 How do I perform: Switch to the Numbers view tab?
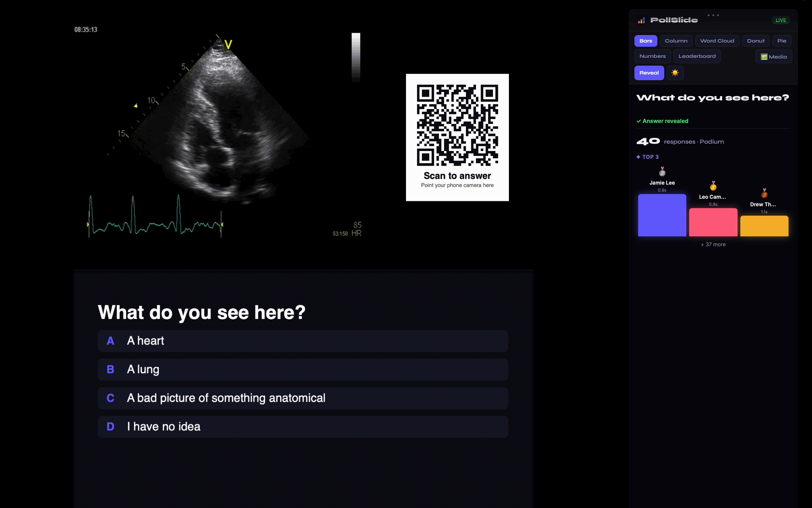point(652,56)
